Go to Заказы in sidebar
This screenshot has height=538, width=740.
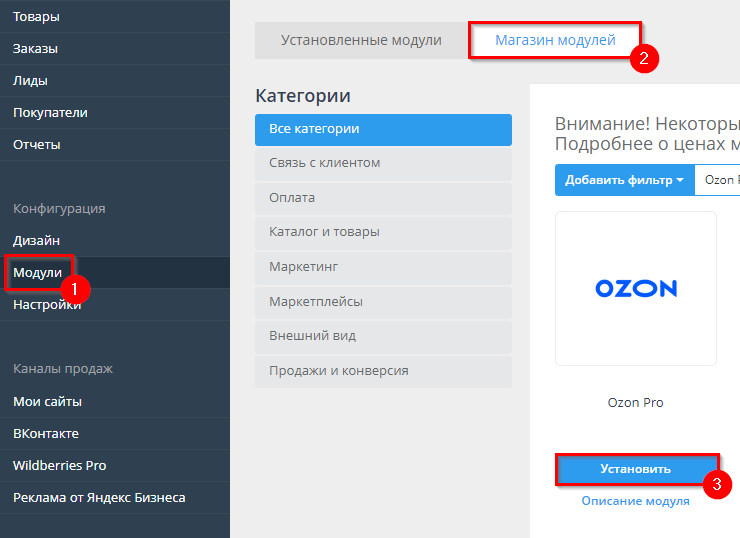pos(35,48)
